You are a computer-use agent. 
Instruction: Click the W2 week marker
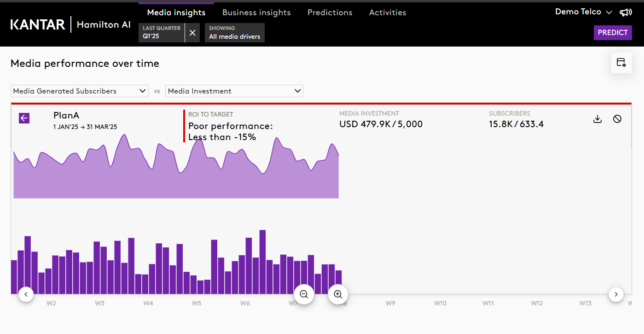click(51, 303)
